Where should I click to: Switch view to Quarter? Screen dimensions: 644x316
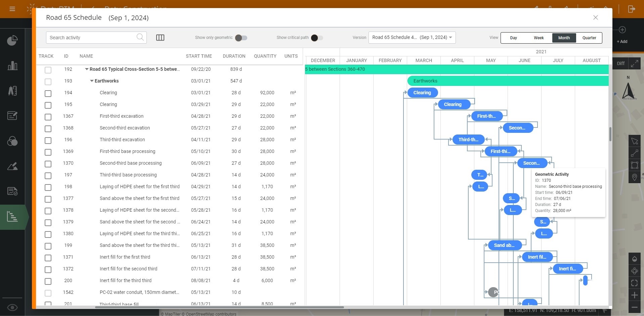[x=589, y=38]
